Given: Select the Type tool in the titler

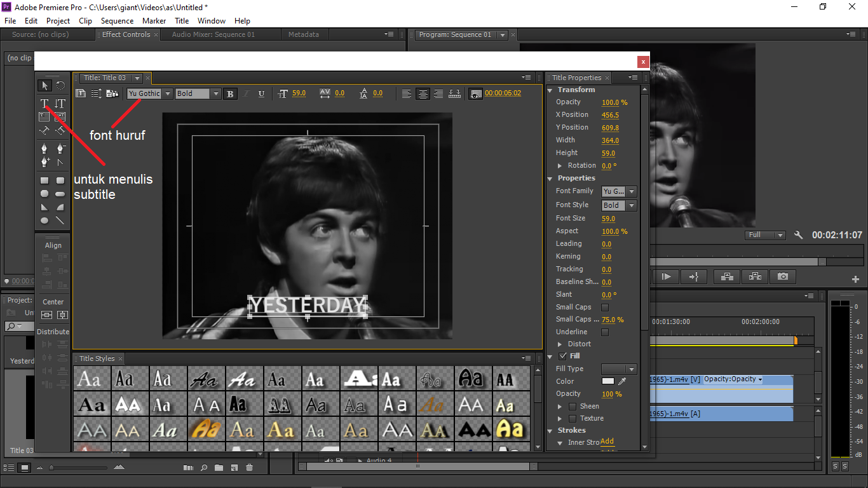Looking at the screenshot, I should [x=44, y=102].
